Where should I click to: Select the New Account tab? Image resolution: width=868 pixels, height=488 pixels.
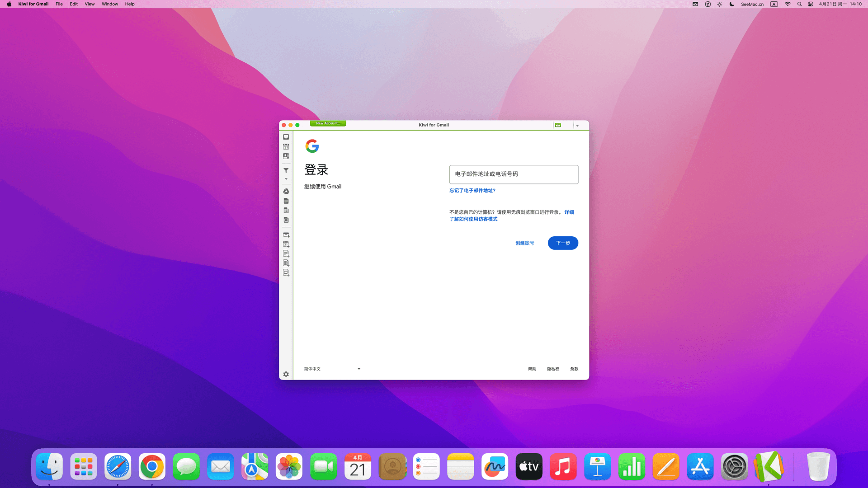coord(328,123)
